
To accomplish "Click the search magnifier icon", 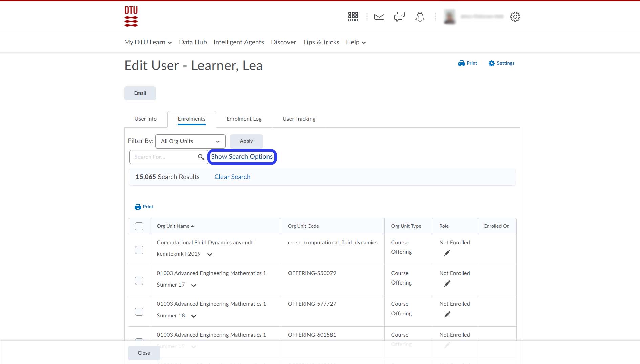I will [201, 157].
